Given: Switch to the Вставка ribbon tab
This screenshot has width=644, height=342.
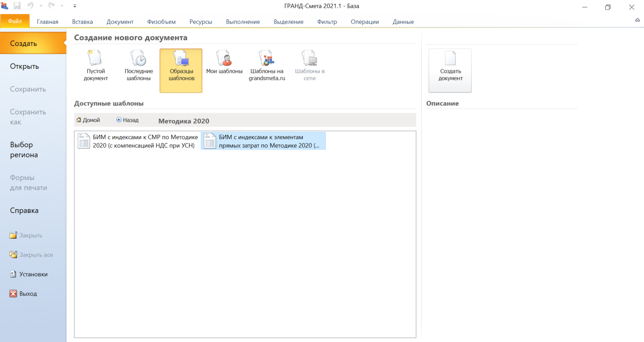Looking at the screenshot, I should tap(82, 22).
